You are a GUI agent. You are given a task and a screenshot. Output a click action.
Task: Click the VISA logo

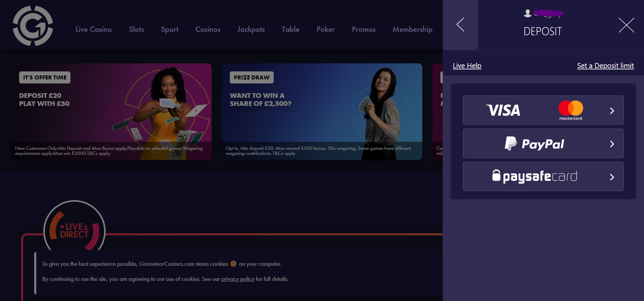(x=503, y=110)
